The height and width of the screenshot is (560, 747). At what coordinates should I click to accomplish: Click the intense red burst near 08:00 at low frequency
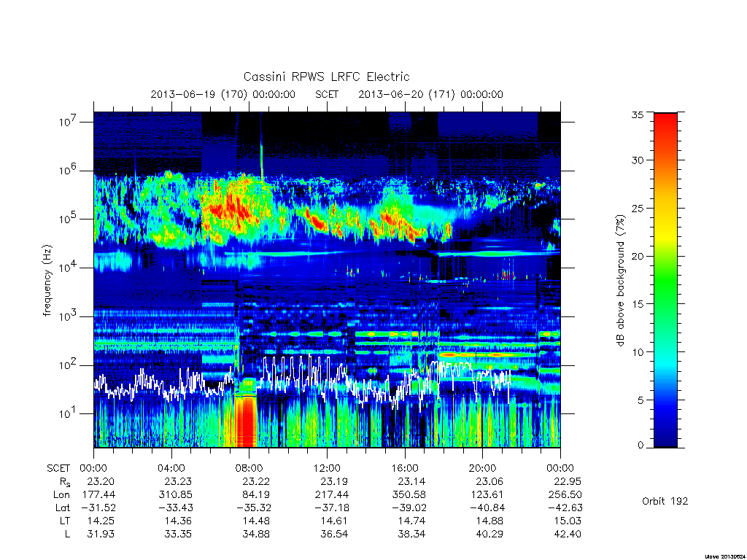[x=245, y=421]
